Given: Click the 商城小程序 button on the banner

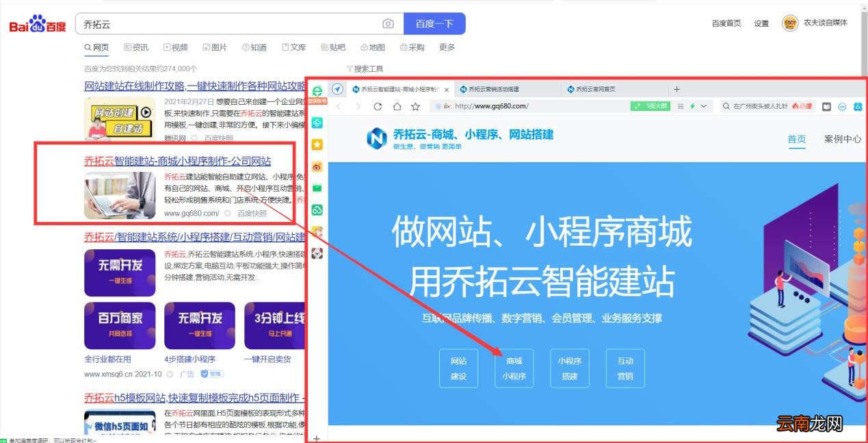Looking at the screenshot, I should (x=514, y=368).
